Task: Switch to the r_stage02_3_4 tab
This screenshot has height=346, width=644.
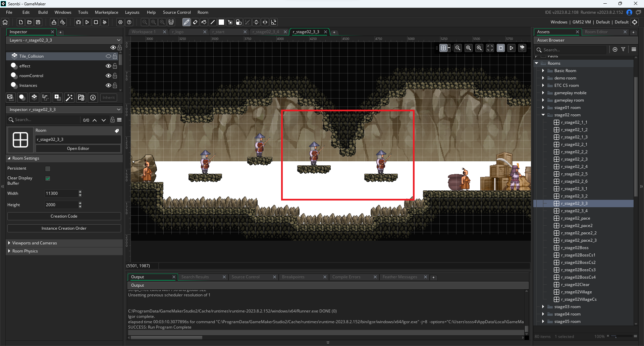Action: (265, 32)
